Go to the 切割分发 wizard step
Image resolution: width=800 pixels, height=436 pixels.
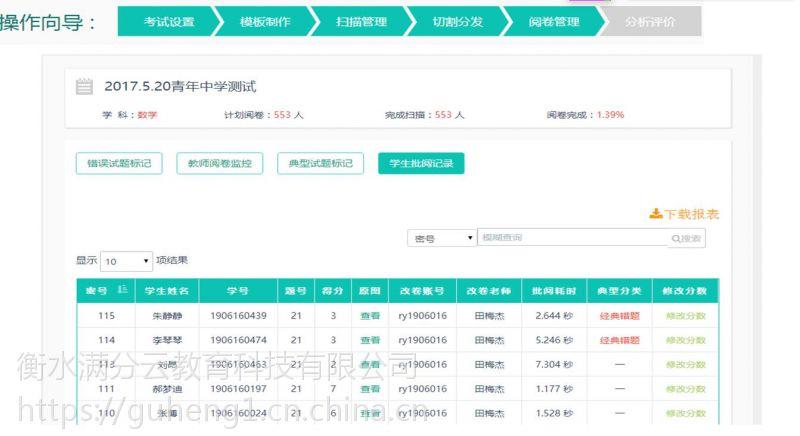tap(458, 22)
